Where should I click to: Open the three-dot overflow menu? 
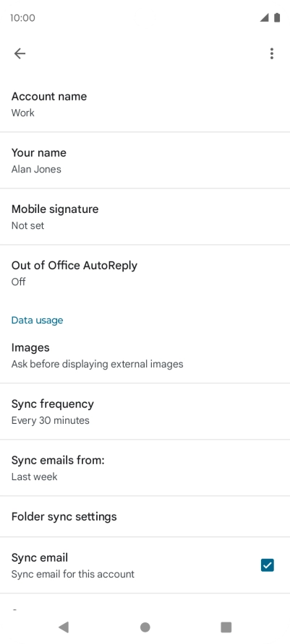tap(271, 53)
